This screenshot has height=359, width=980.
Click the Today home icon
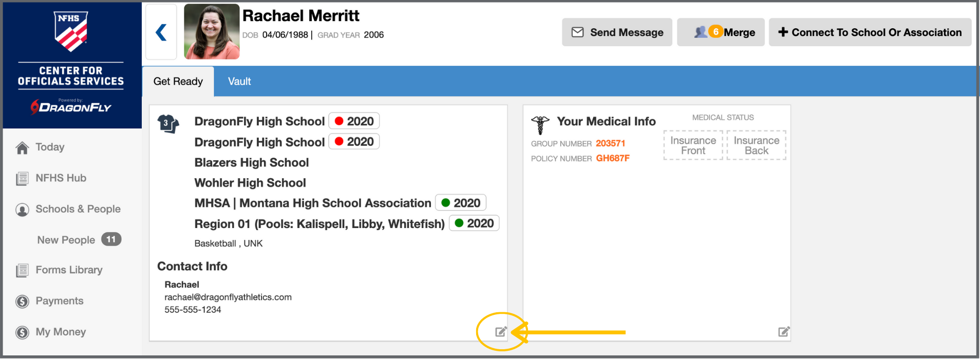pos(22,148)
